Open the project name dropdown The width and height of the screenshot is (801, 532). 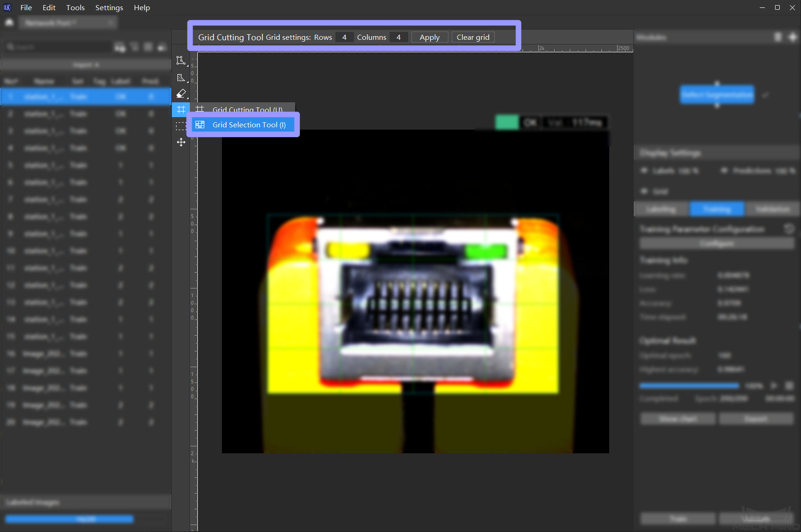[x=69, y=22]
